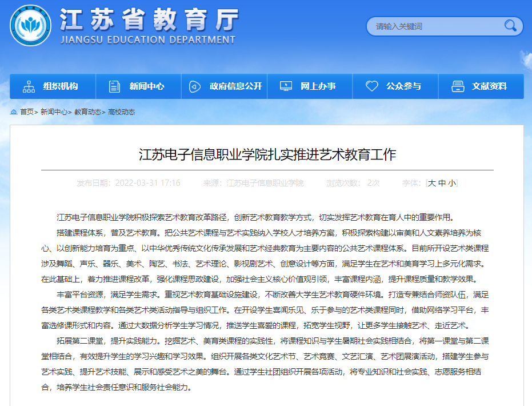The image size is (532, 406).
Task: Click the 政府信息公开 circular icon
Action: tap(194, 86)
